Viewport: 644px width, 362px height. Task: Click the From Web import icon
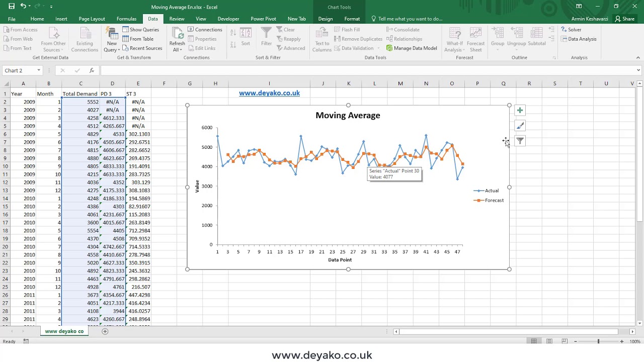[x=18, y=39]
